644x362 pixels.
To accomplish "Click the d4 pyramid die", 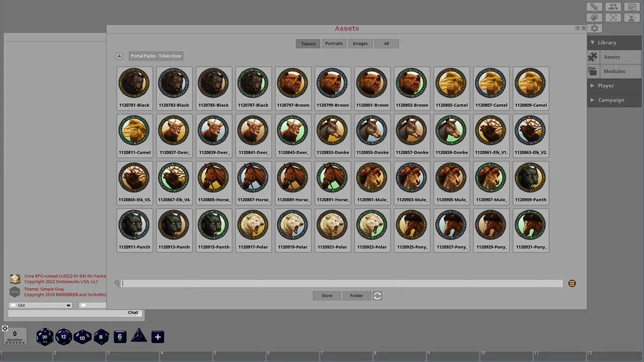I will [x=139, y=336].
